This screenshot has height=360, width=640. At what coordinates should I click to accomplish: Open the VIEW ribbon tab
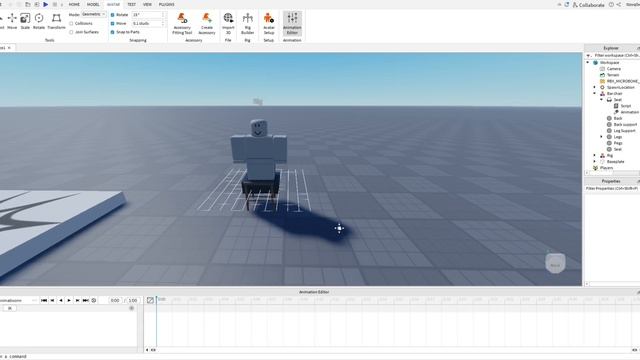147,4
